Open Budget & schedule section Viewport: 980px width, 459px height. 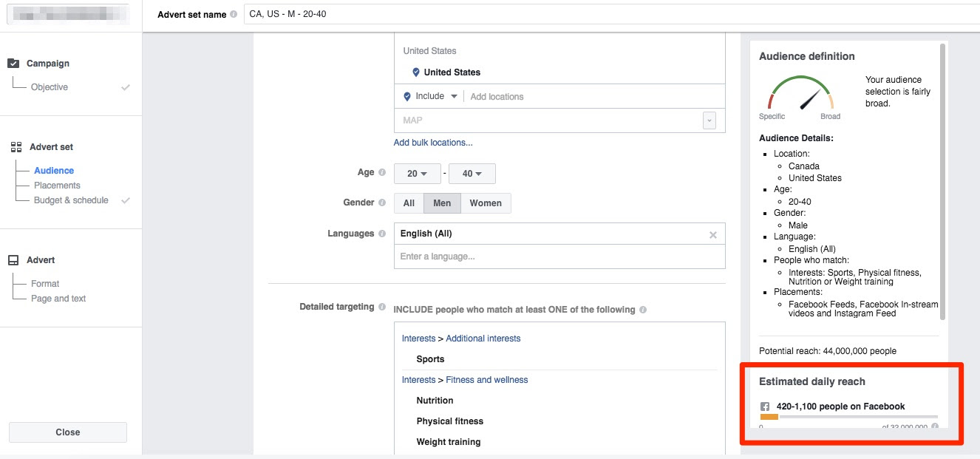71,200
